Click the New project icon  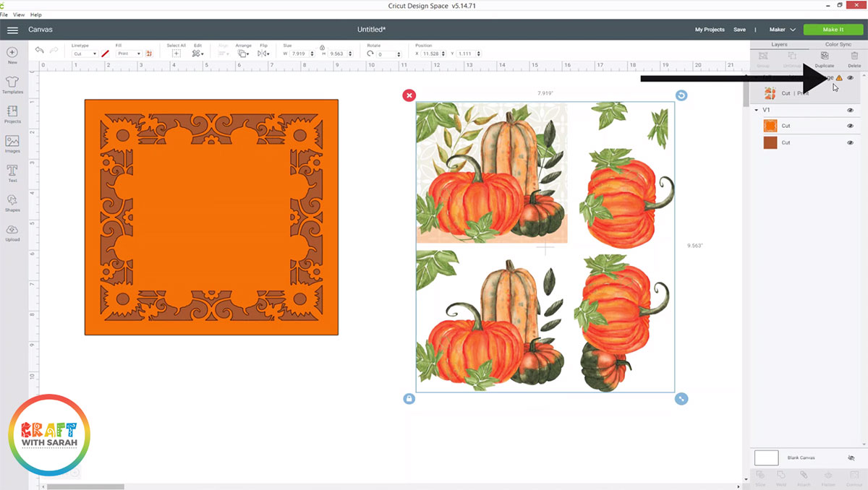click(x=12, y=53)
